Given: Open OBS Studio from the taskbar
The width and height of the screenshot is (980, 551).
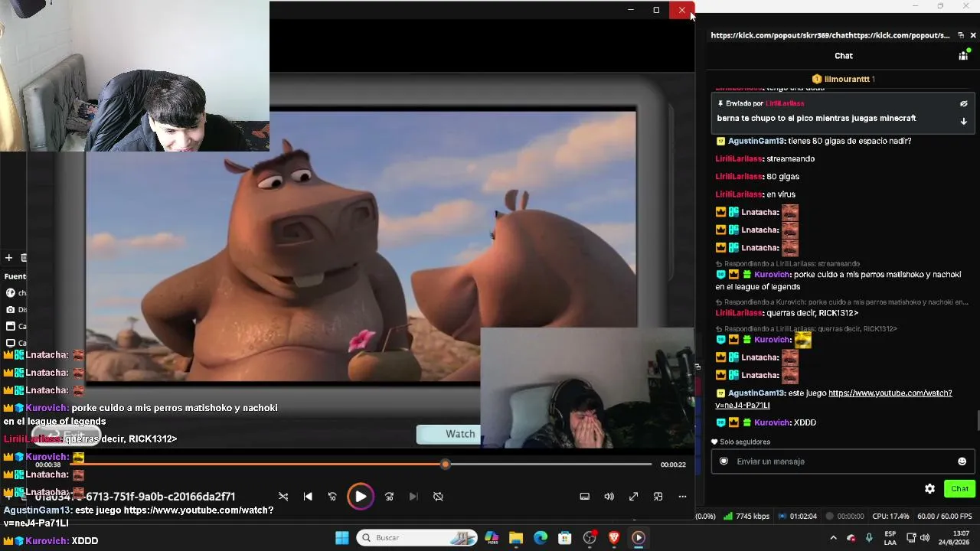Looking at the screenshot, I should pyautogui.click(x=590, y=538).
